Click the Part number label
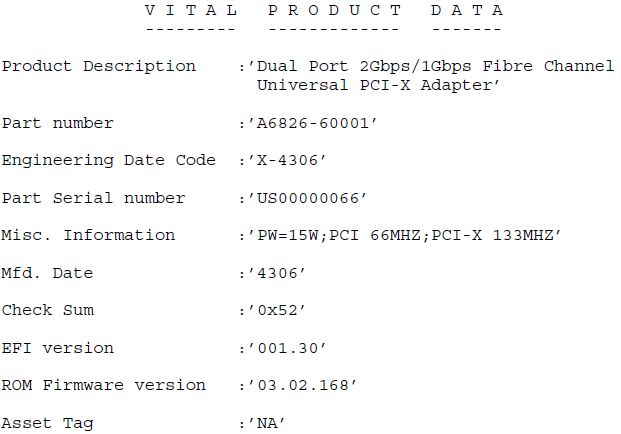Viewport: 621px width, 434px height. coord(58,124)
